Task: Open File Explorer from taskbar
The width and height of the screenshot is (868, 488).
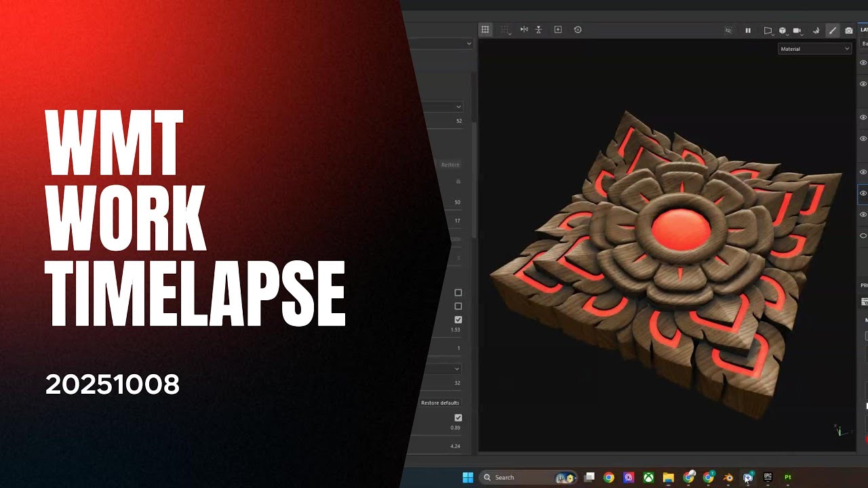Action: click(668, 477)
